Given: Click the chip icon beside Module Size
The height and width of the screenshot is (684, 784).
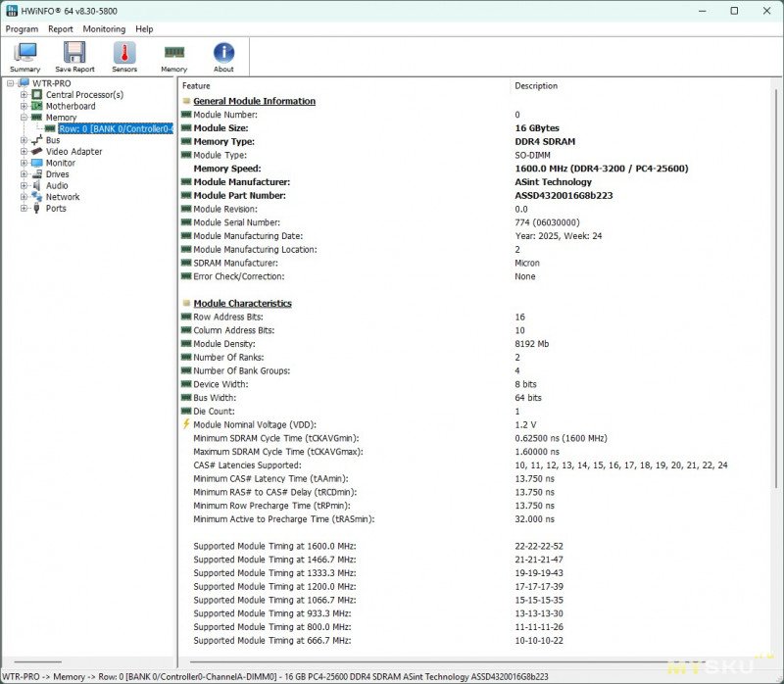Looking at the screenshot, I should 186,128.
